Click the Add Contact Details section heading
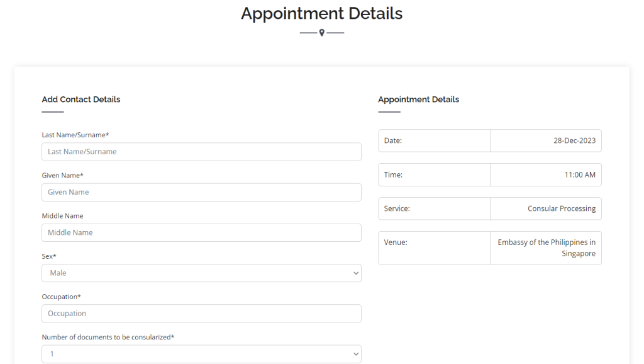The height and width of the screenshot is (364, 644). 81,100
